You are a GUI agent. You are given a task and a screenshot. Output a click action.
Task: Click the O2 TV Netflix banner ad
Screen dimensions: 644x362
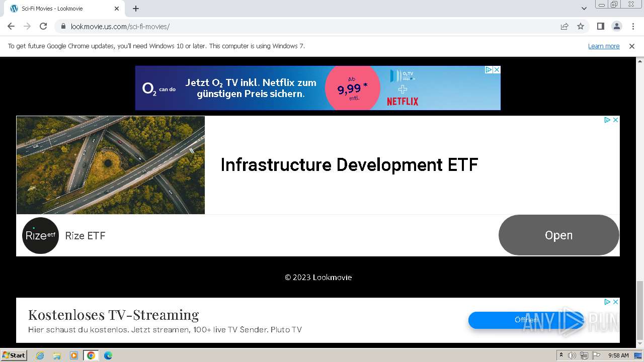pos(318,88)
